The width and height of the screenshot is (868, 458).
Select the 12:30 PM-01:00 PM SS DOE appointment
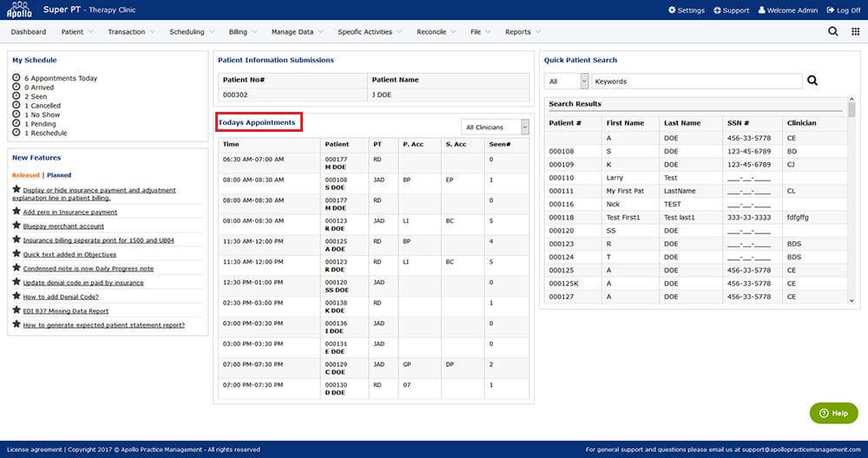373,286
